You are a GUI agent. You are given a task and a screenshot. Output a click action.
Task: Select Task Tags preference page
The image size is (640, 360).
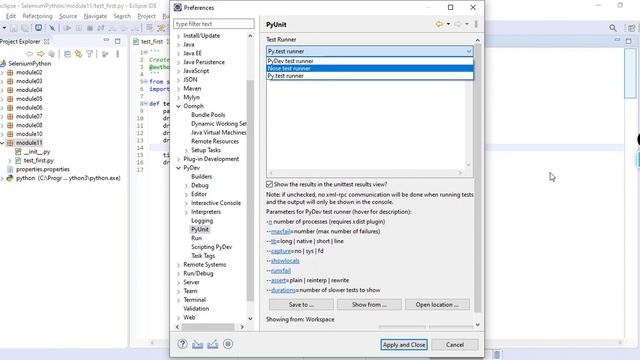(x=203, y=256)
